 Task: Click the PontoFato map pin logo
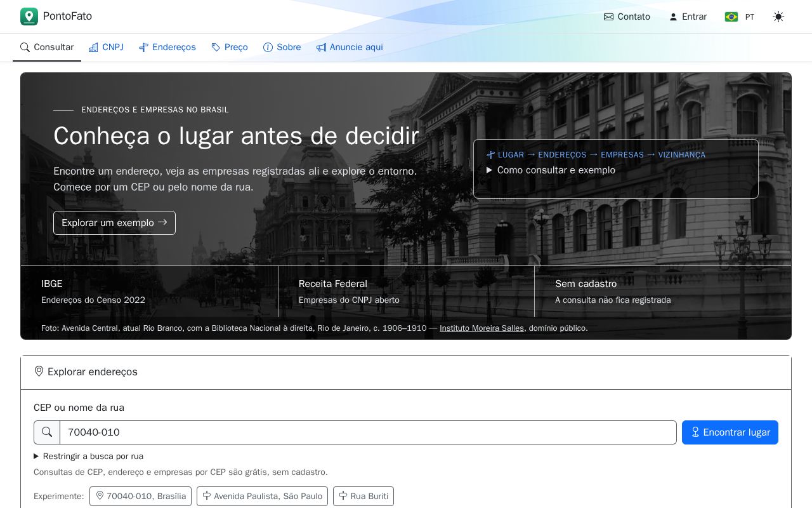[x=29, y=17]
